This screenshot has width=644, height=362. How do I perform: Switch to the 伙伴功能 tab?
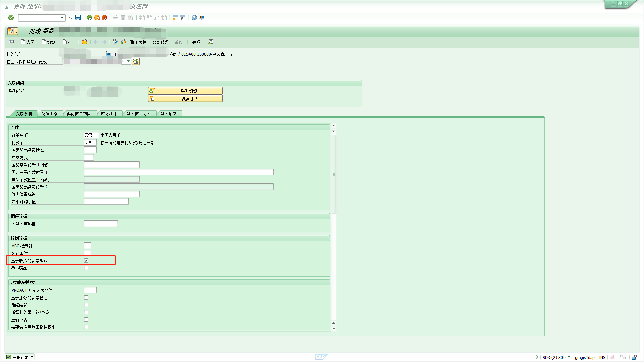[49, 114]
